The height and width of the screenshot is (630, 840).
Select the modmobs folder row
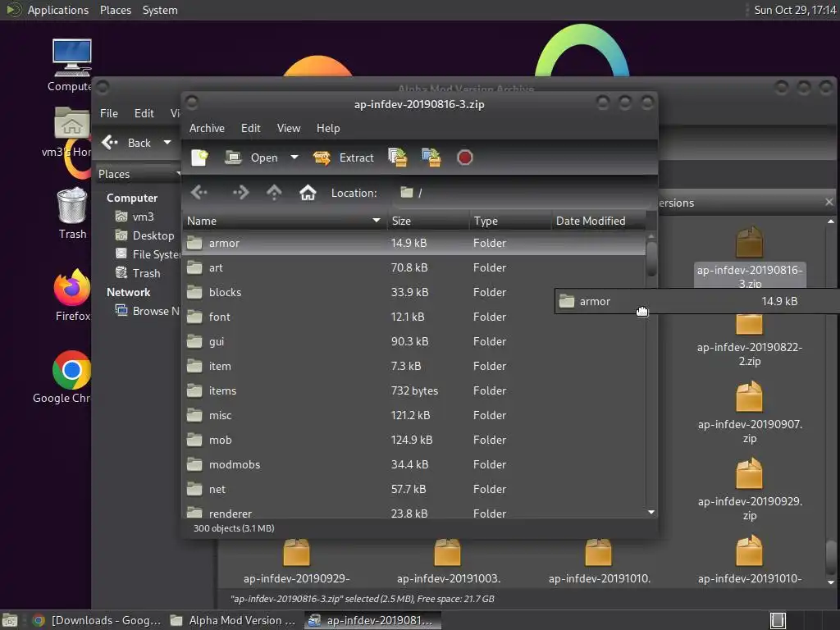coord(413,465)
